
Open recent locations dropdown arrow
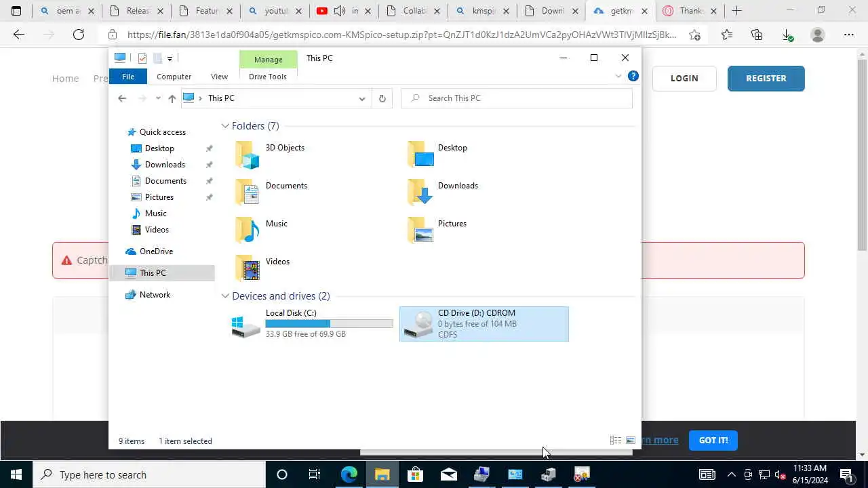pyautogui.click(x=157, y=98)
